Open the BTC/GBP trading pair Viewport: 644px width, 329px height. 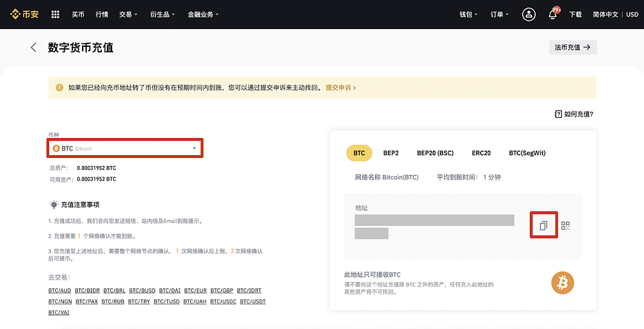pos(222,290)
